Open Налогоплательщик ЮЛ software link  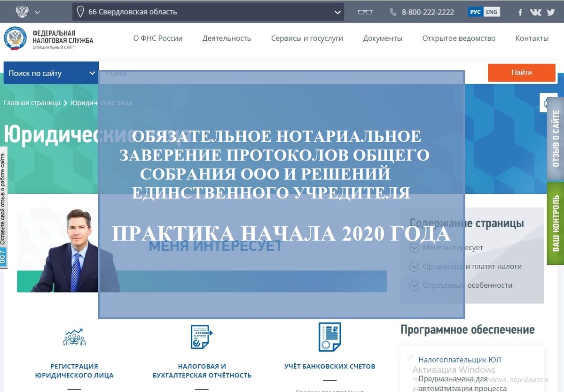(460, 360)
